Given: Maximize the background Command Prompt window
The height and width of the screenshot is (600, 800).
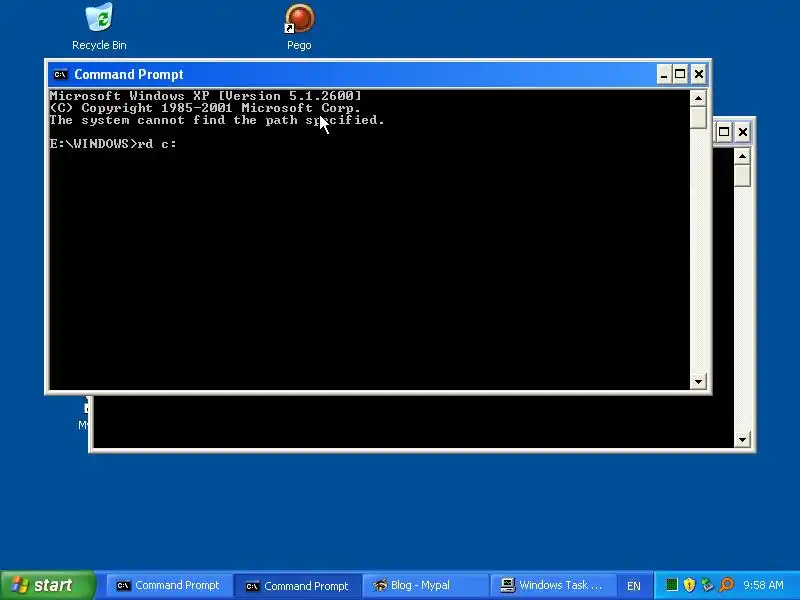Looking at the screenshot, I should [724, 132].
